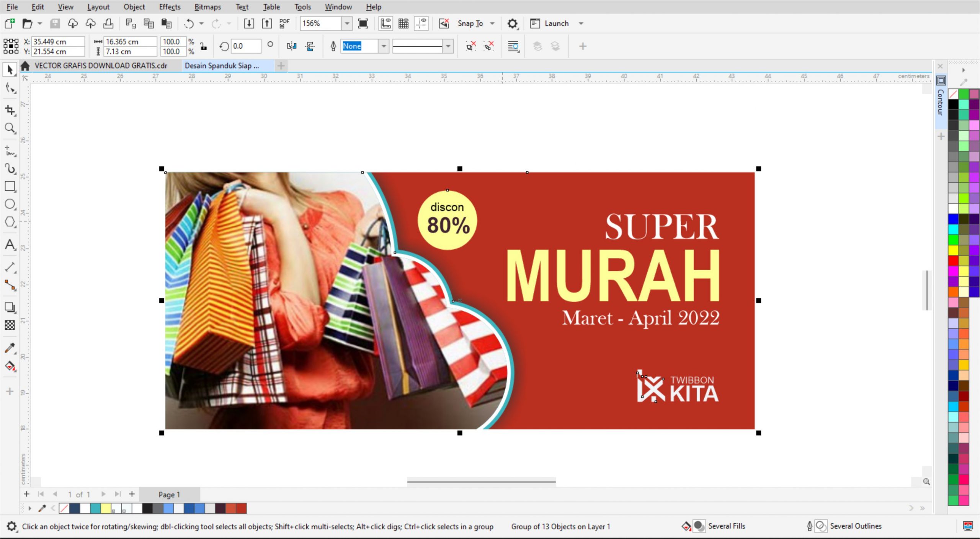Select the No Color swatch in document palette
Viewport: 980px width, 539px height.
tap(64, 508)
